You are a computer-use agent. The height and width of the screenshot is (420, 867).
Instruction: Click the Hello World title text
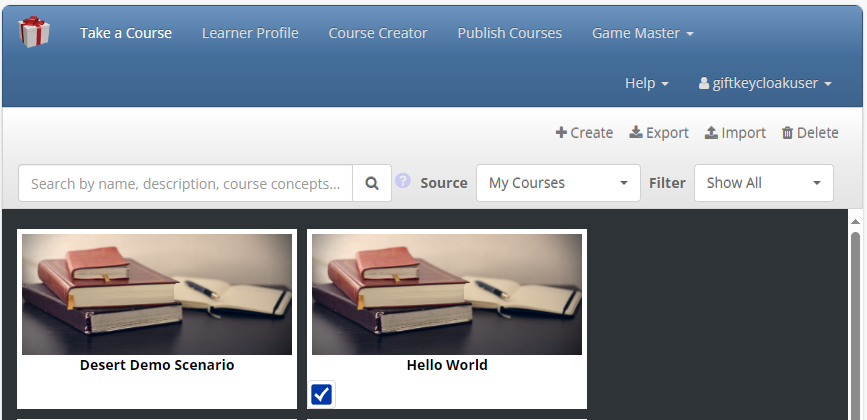[447, 365]
